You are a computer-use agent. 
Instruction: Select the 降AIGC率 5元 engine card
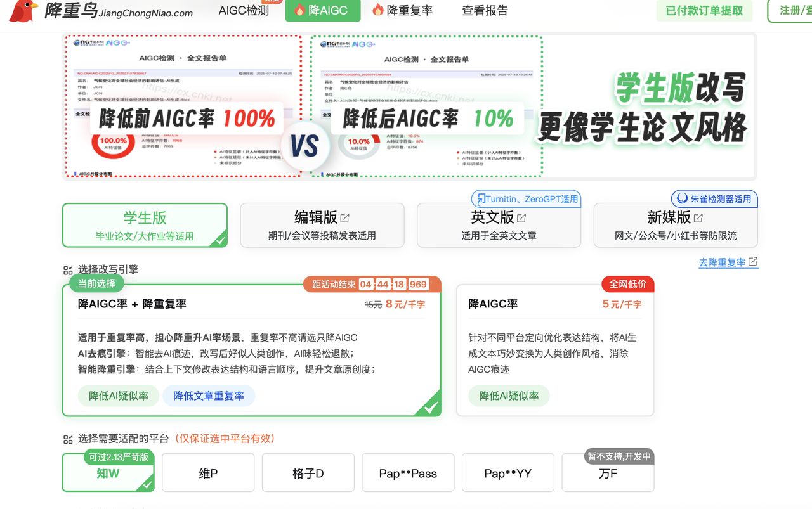[x=555, y=349]
